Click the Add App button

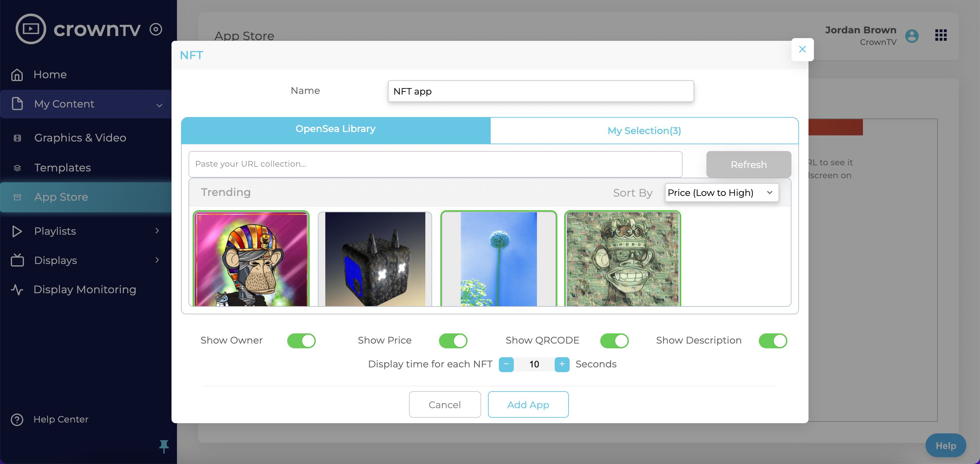click(x=528, y=405)
